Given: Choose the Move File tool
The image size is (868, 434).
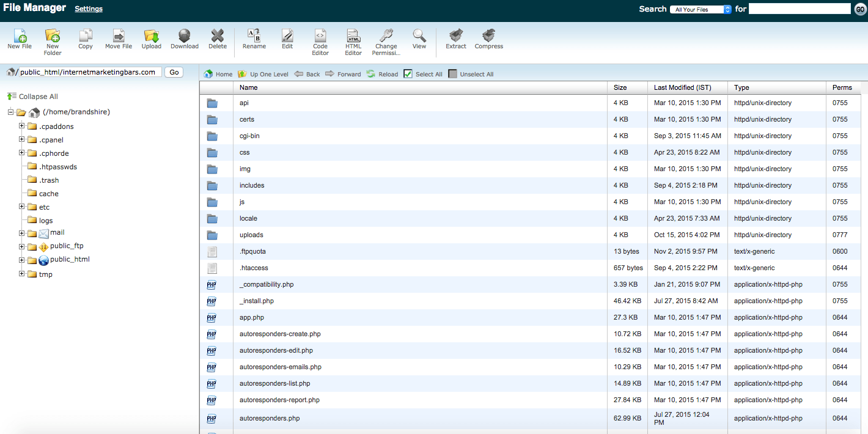Looking at the screenshot, I should pyautogui.click(x=119, y=39).
